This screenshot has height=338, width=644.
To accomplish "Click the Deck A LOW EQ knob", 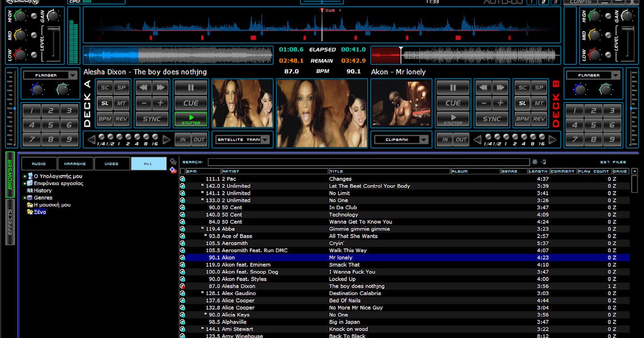I will pyautogui.click(x=20, y=55).
